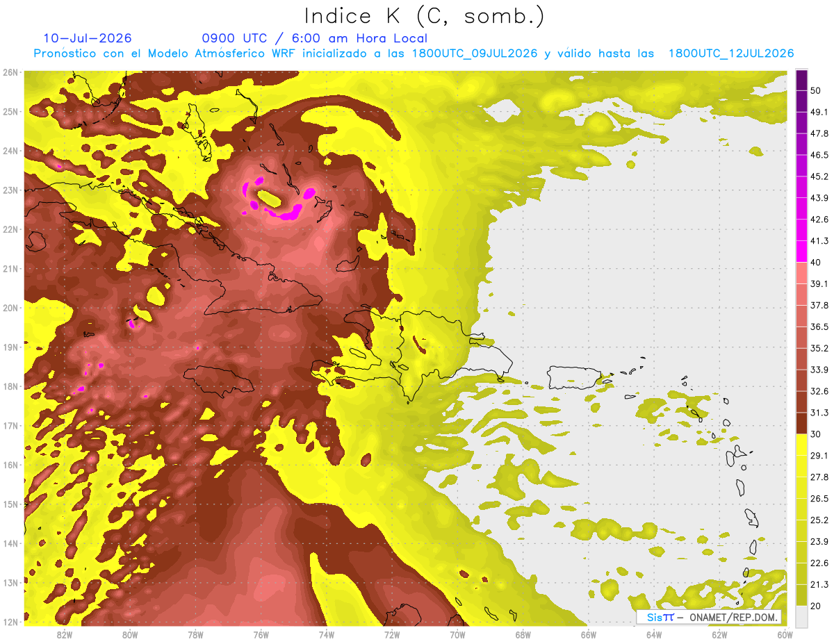
Task: Click the 21.3 value on the color scale
Action: (819, 585)
